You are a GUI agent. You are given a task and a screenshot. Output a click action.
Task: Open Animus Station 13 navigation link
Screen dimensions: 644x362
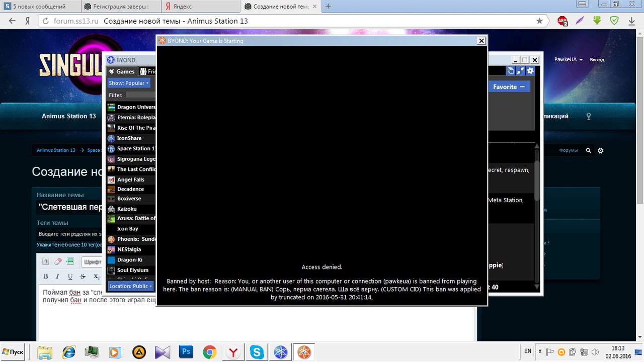tap(69, 116)
